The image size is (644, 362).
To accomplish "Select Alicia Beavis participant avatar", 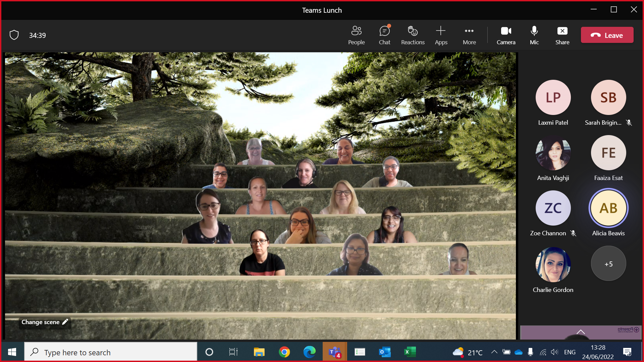I will [x=608, y=208].
